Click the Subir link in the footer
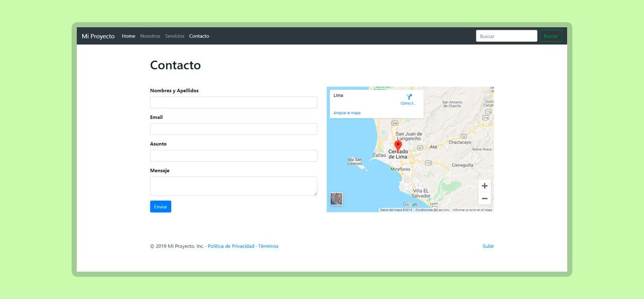Screen dimensions: 644x299 pos(488,246)
